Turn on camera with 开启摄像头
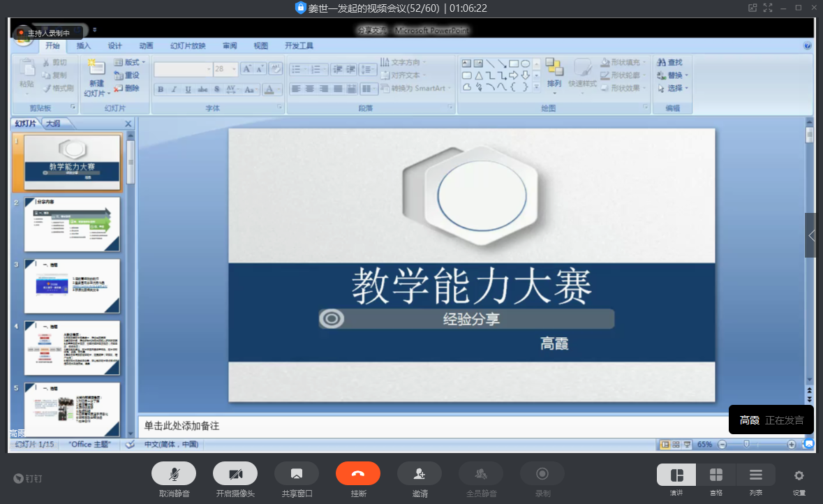The width and height of the screenshot is (823, 504). (x=235, y=474)
